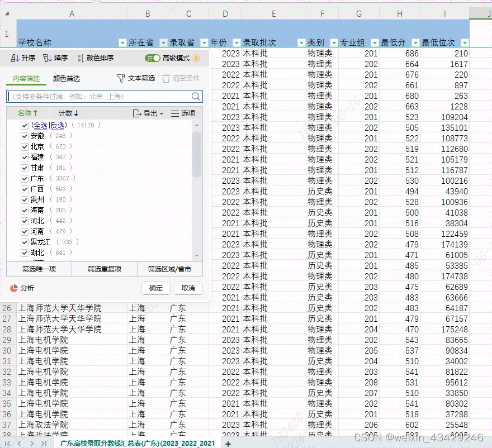Uncheck the 黑龙江 checkbox

25,242
